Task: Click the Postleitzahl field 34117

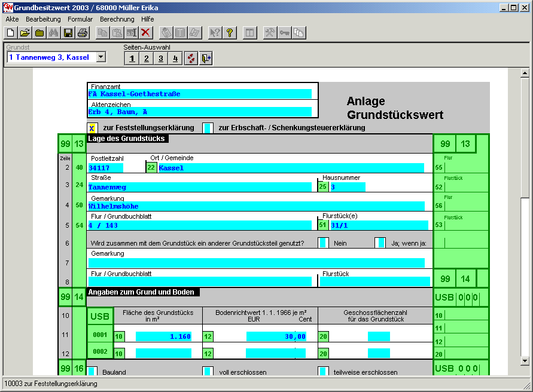Action: point(106,168)
